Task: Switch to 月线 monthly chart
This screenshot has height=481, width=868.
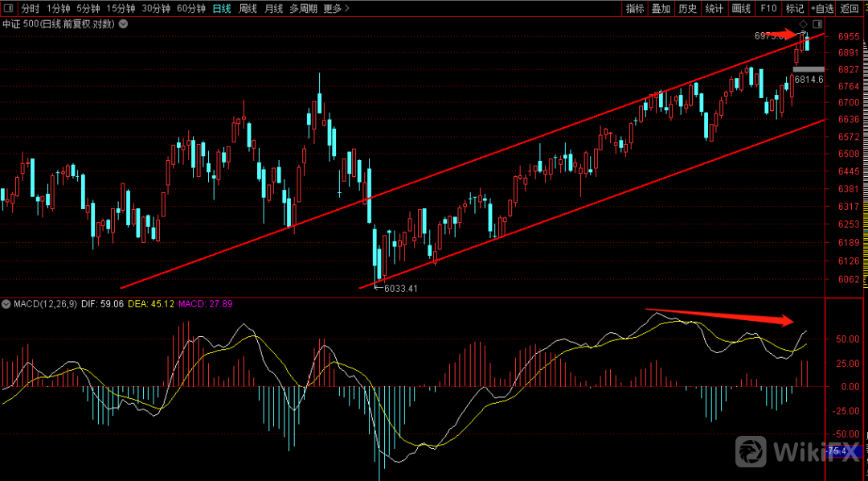Action: coord(274,9)
